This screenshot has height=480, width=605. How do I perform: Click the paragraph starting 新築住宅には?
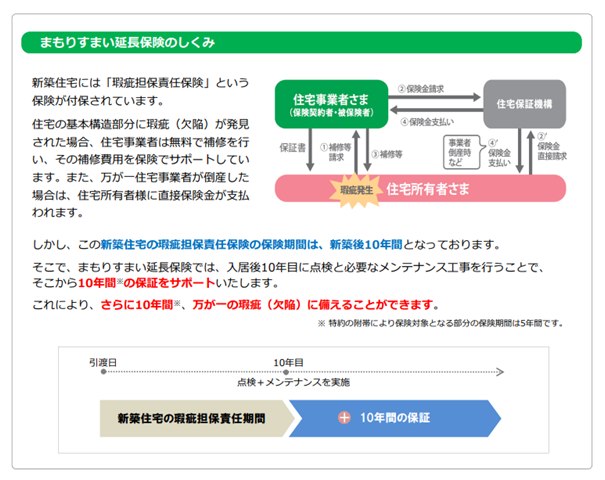pyautogui.click(x=140, y=91)
